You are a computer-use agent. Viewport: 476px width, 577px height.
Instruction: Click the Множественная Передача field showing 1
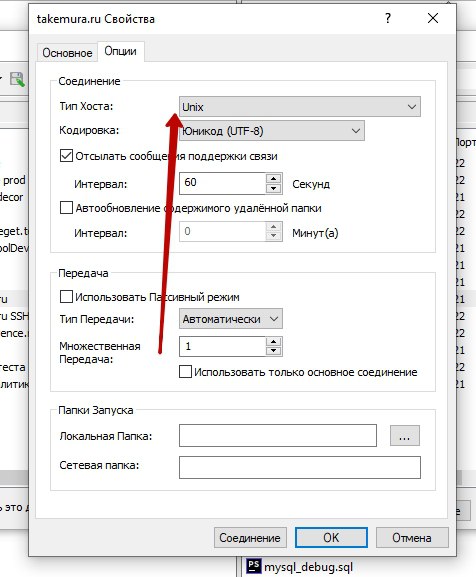point(222,346)
